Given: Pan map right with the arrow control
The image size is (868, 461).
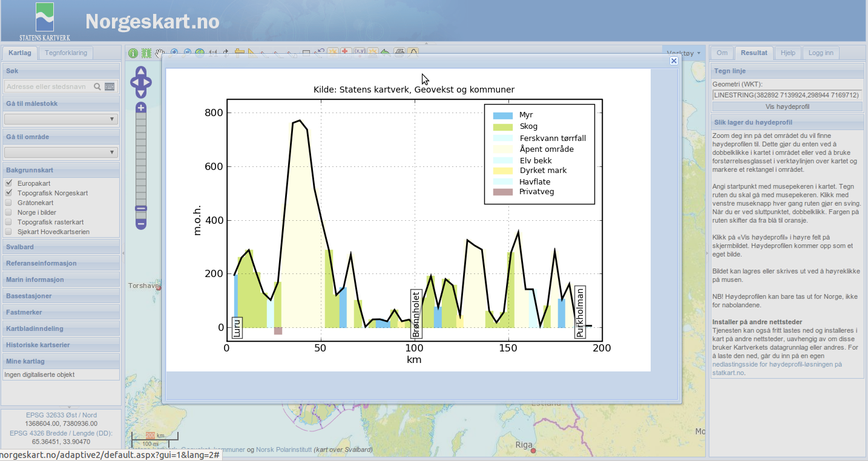Looking at the screenshot, I should 148,82.
